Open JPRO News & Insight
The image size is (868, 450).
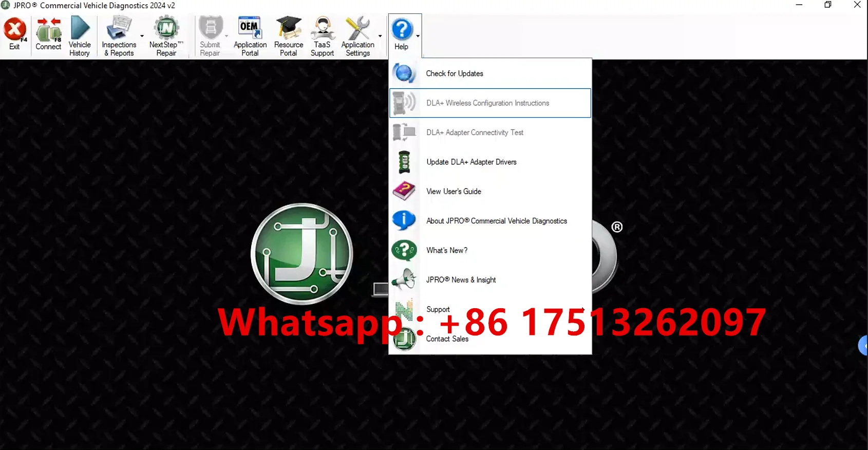pos(490,280)
